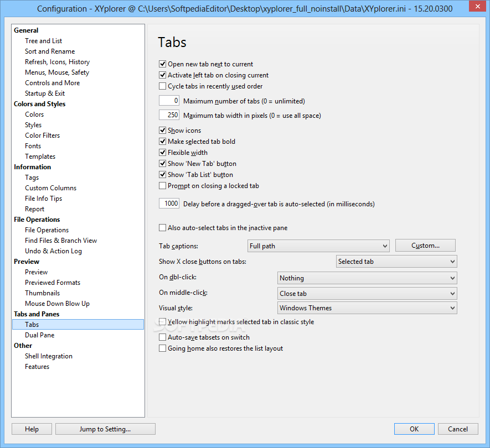Open 'Undo & Action Log' settings
This screenshot has height=448, width=490.
(x=54, y=251)
